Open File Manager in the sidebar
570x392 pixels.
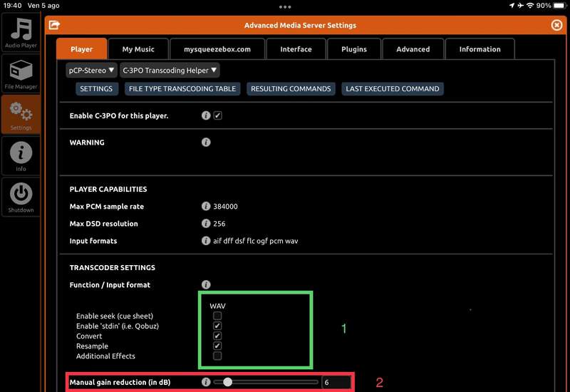(x=21, y=73)
